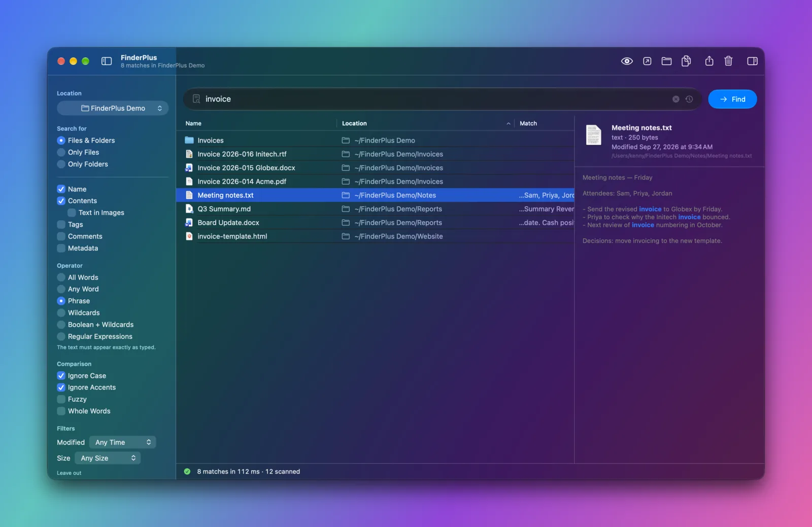This screenshot has width=812, height=527.
Task: Select the Board Update.docx result row
Action: click(x=375, y=223)
